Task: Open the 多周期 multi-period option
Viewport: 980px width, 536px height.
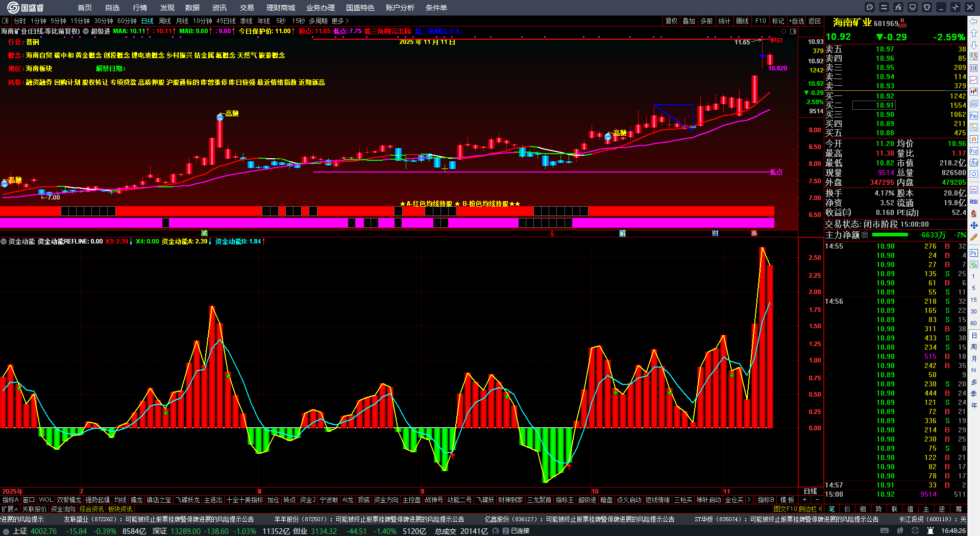Action: (x=318, y=21)
